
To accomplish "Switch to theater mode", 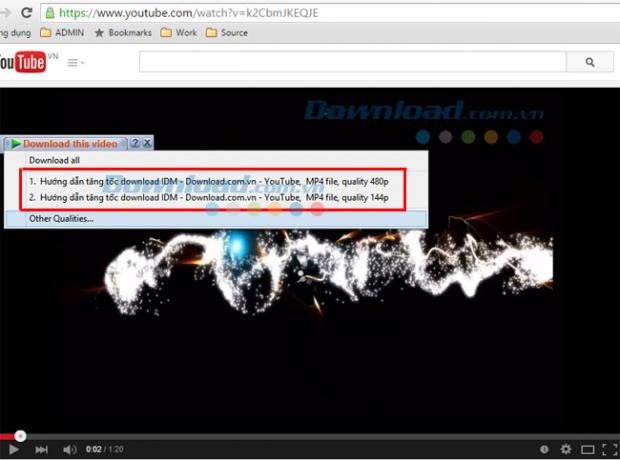I will pos(588,449).
